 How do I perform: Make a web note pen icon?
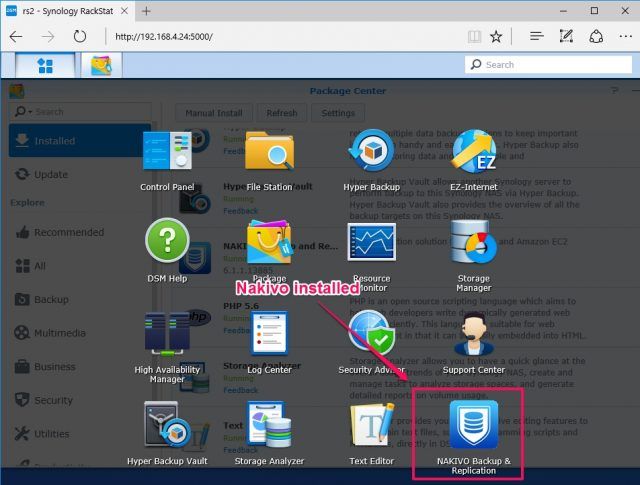pyautogui.click(x=566, y=37)
